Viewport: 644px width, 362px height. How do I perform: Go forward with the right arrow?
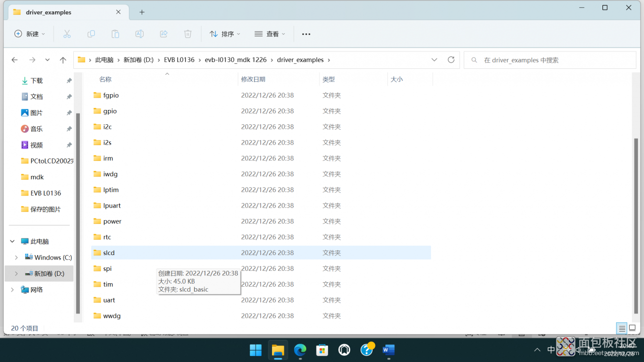point(32,60)
